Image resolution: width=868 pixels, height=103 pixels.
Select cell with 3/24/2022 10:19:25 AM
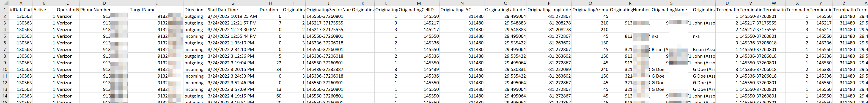(x=233, y=16)
